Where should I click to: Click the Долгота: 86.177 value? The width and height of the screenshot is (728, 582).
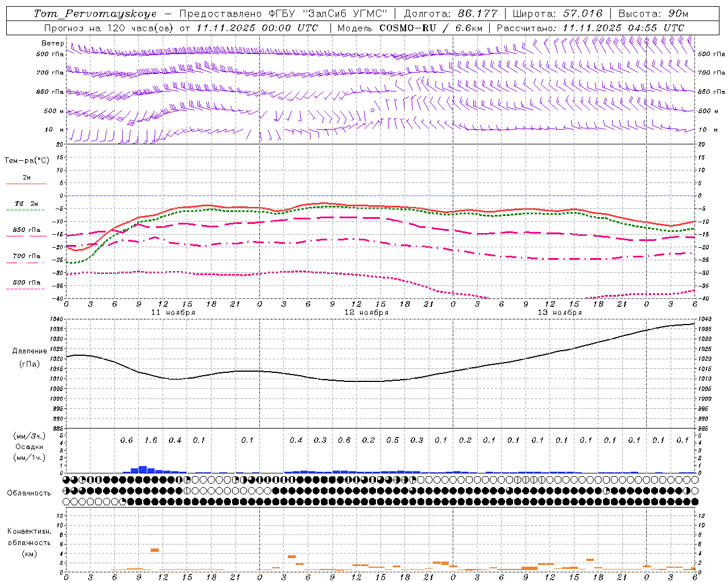point(450,14)
